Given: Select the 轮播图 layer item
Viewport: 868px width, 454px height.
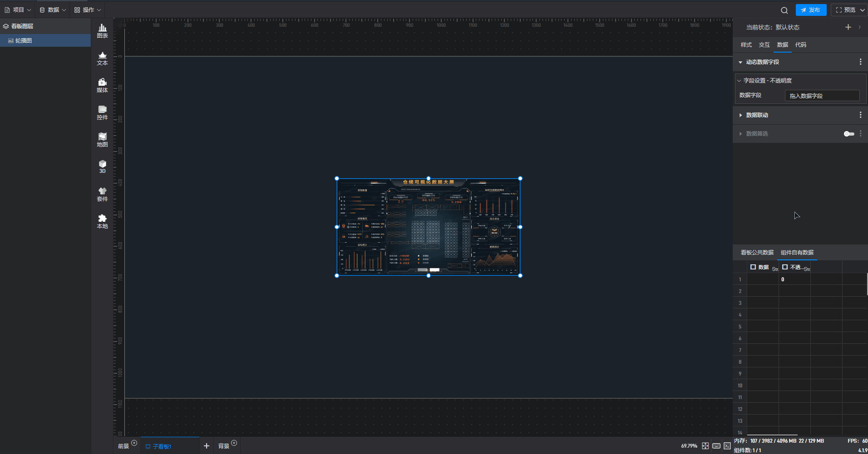Looking at the screenshot, I should point(24,41).
